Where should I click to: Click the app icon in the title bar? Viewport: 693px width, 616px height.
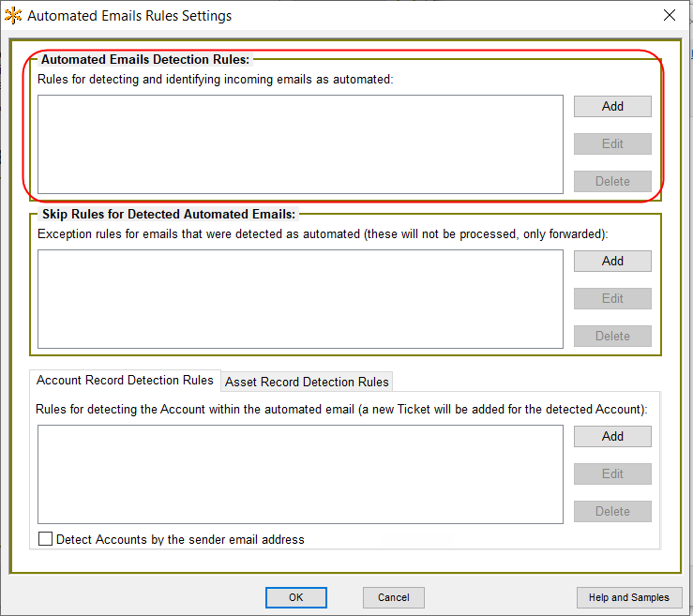[13, 16]
